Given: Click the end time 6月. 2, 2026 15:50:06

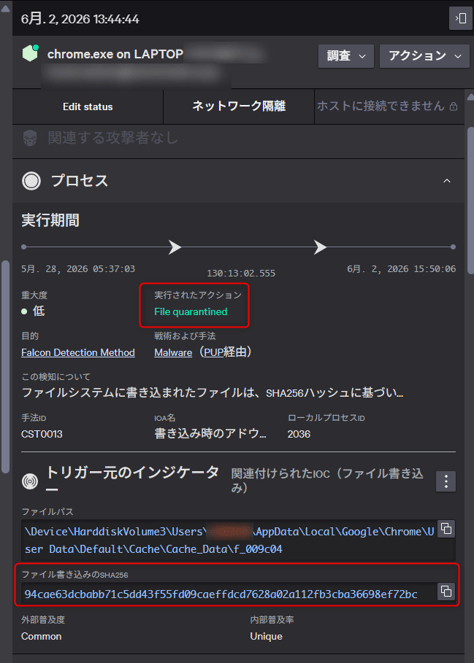Looking at the screenshot, I should 401,269.
